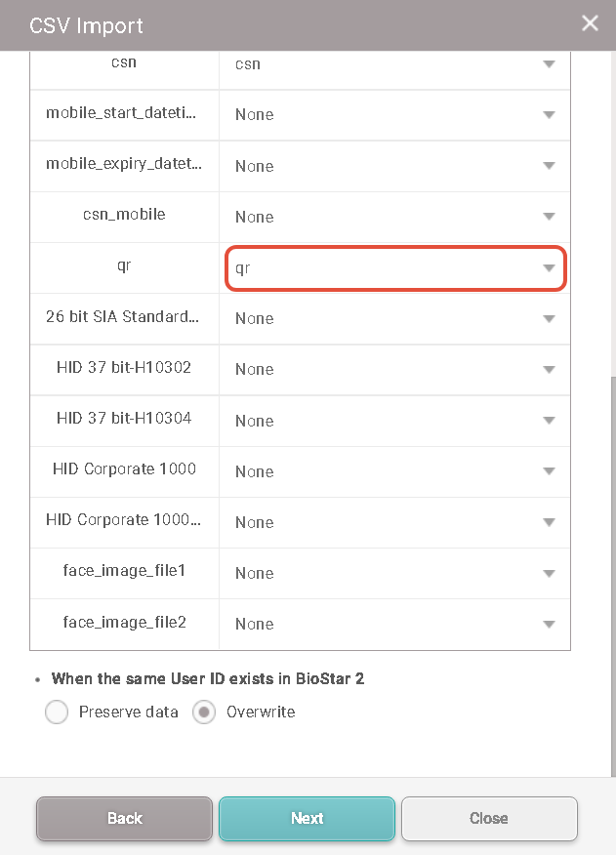Click the face_image_file1 field label
The width and height of the screenshot is (616, 855).
coord(124,570)
